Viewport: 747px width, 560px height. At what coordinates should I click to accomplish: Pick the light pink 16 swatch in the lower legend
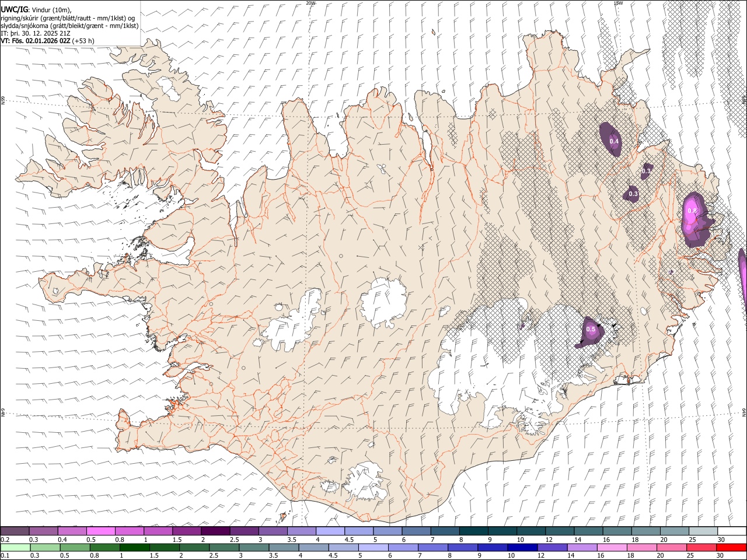coord(612,547)
